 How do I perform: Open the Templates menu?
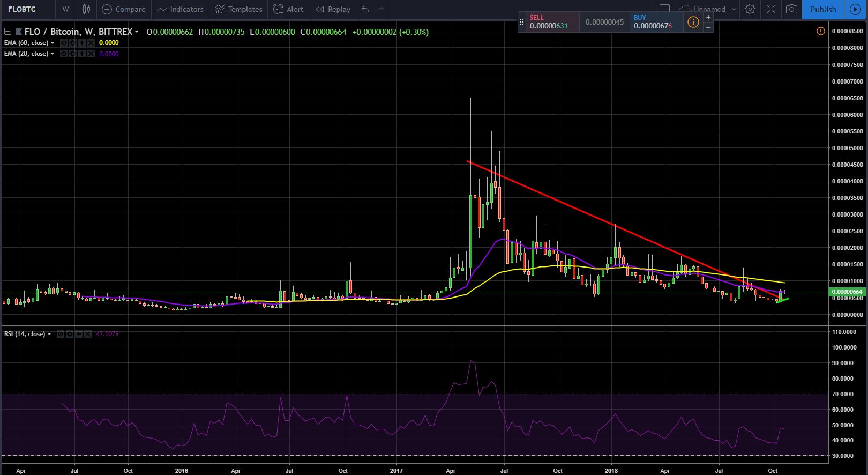pyautogui.click(x=238, y=9)
